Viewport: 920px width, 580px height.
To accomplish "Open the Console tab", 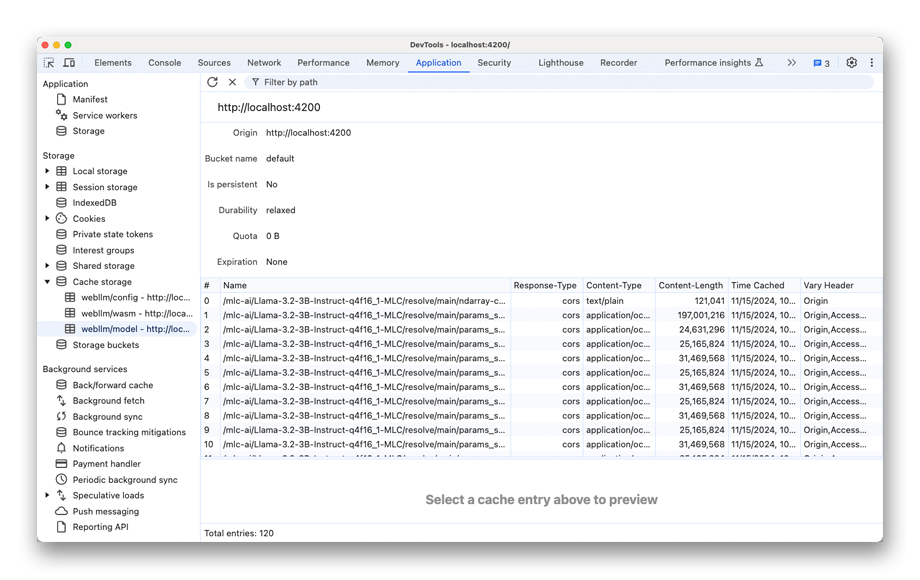I will point(165,63).
